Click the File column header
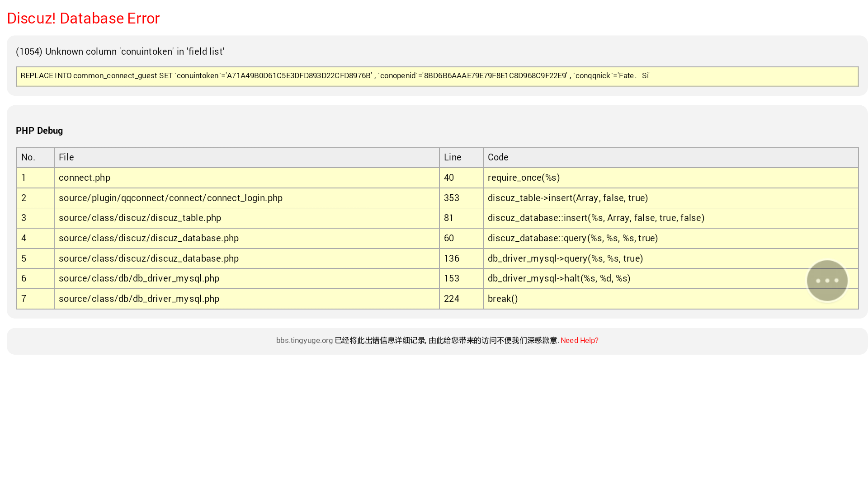 66,157
